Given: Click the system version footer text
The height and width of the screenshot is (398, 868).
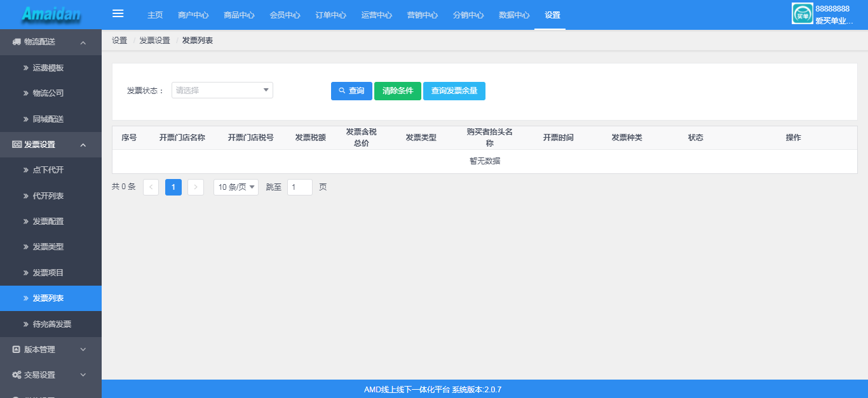Looking at the screenshot, I should tap(433, 390).
